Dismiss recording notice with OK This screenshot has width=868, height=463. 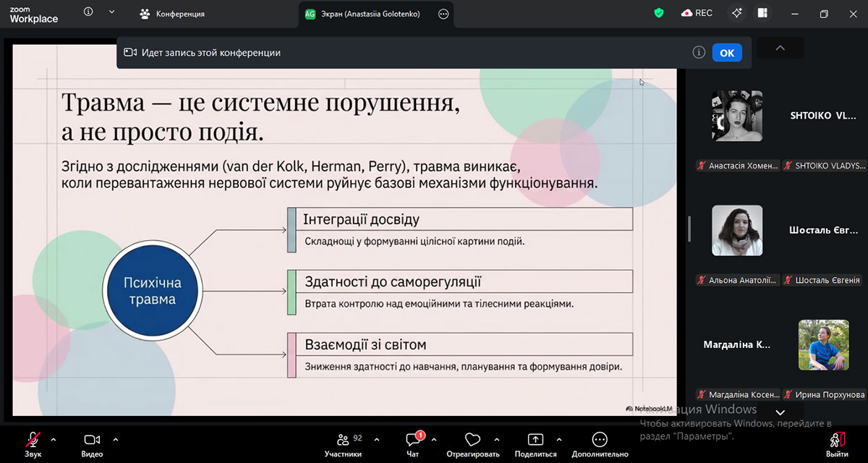[x=727, y=53]
